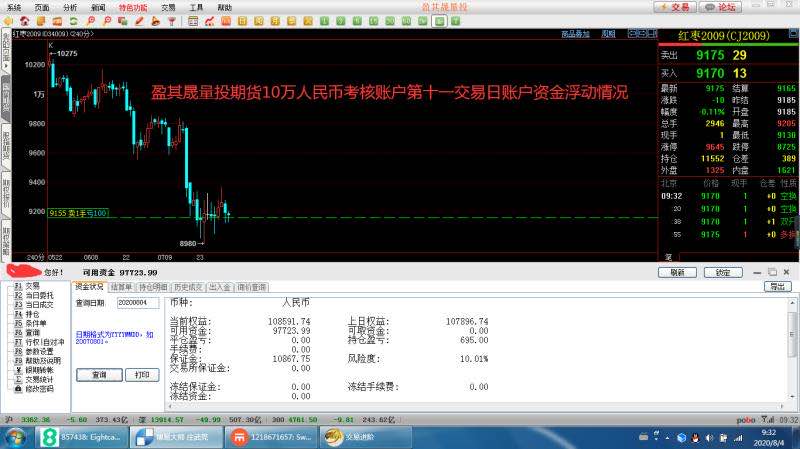Click the 商品叠加 link above the chart
The width and height of the screenshot is (800, 449).
(576, 34)
